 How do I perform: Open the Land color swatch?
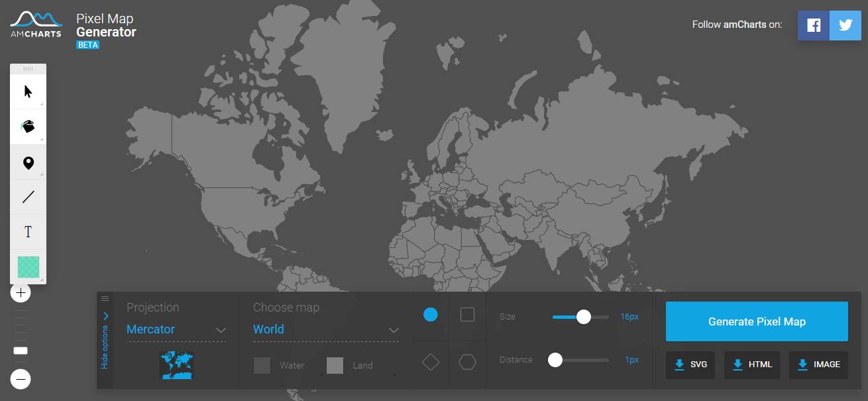[335, 365]
